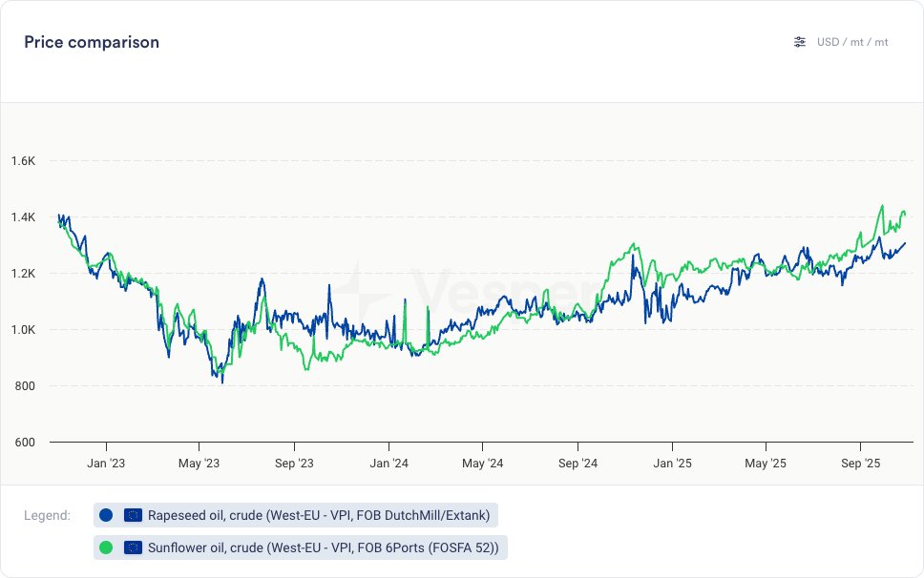
Task: Click the blue Rapeseed oil legend dot
Action: click(x=106, y=515)
